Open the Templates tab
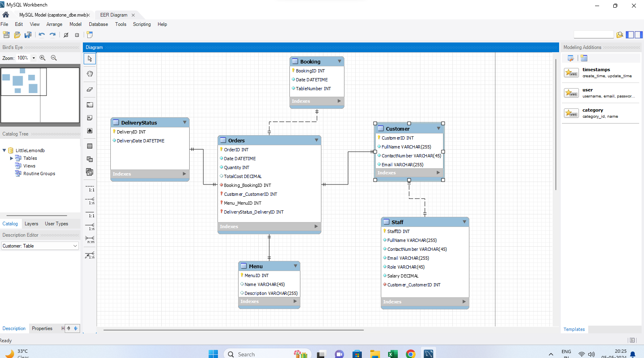Screen dimensions: 644x358 pyautogui.click(x=574, y=329)
